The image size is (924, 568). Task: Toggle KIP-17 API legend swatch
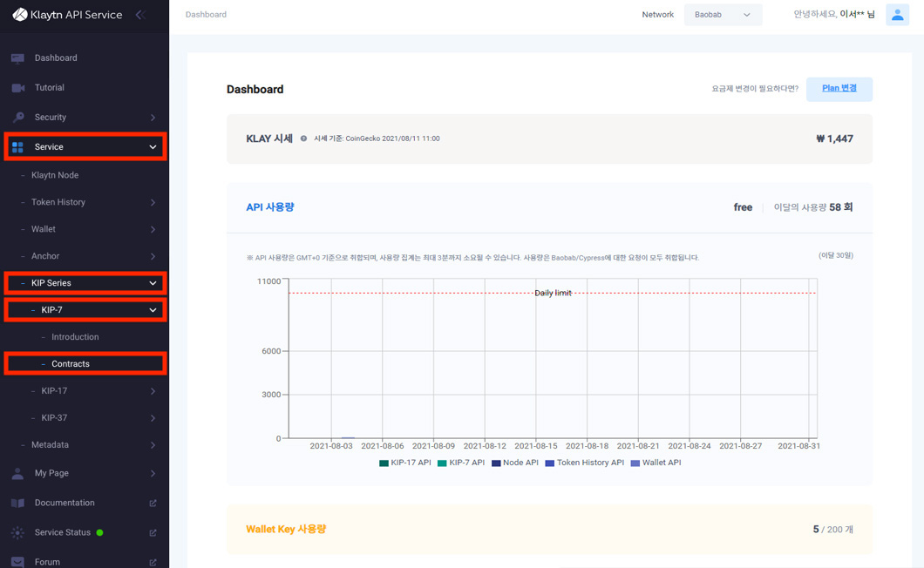point(384,463)
